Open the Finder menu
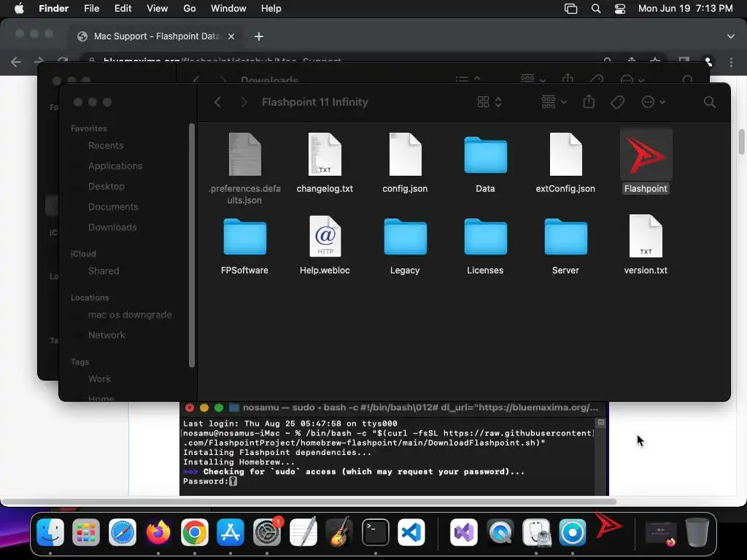 coord(53,9)
